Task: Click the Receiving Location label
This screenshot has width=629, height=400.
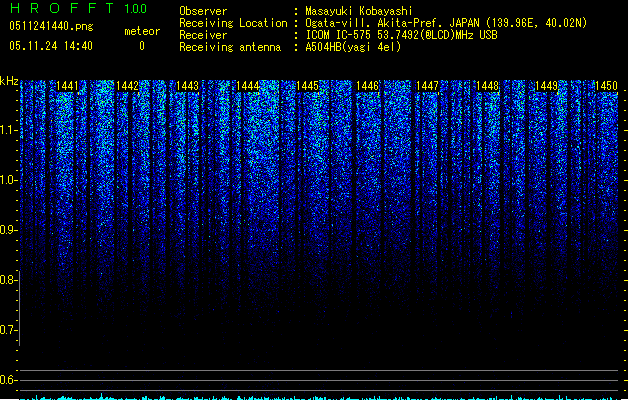Action: click(233, 23)
